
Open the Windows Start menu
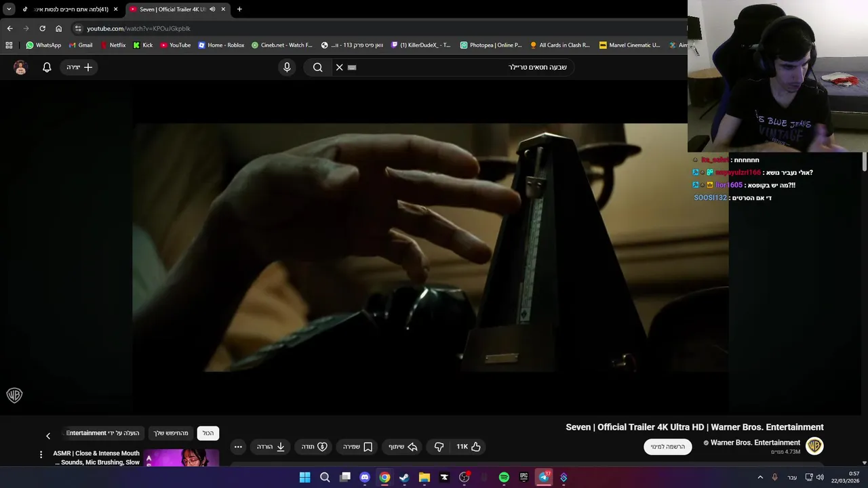305,477
